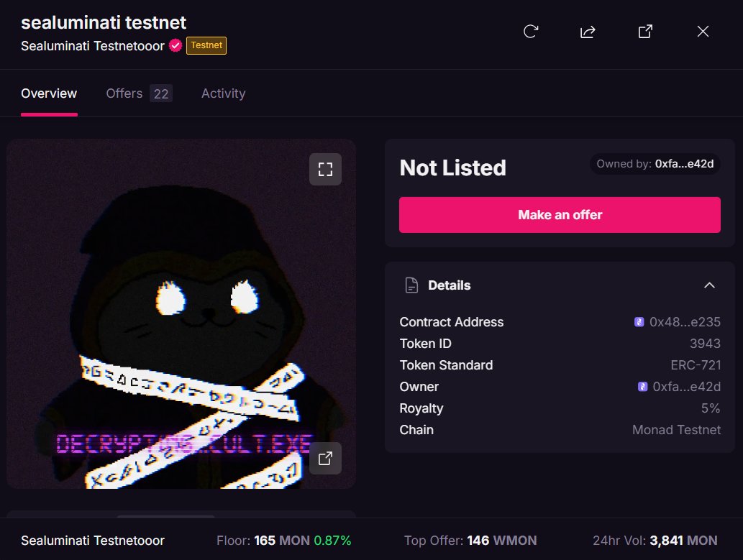Viewport: 743px width, 560px height.
Task: Click the Token Standard label
Action: coord(446,365)
